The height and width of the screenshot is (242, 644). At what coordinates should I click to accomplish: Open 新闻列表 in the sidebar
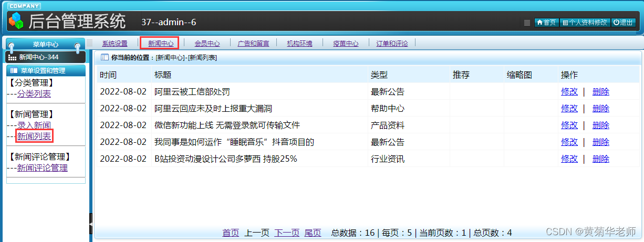(x=34, y=136)
